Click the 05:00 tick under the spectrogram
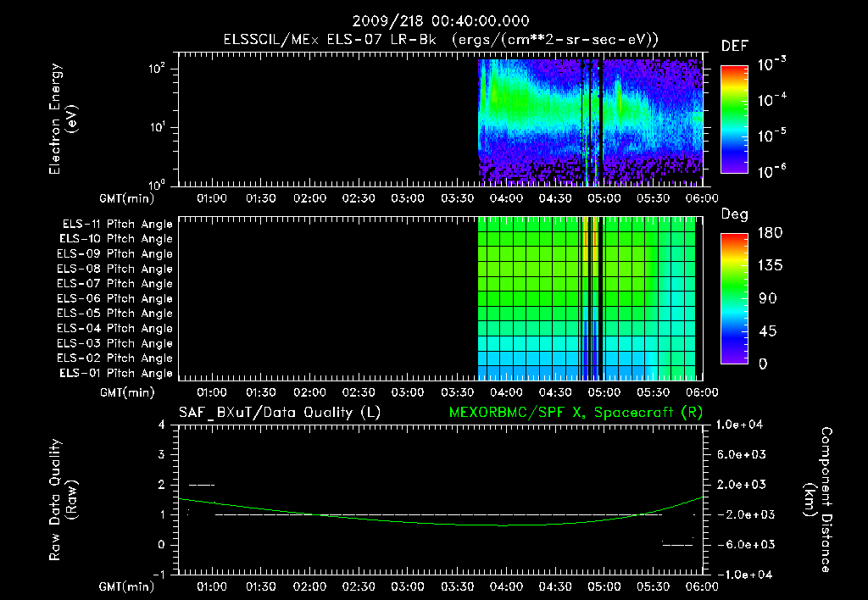 [604, 198]
